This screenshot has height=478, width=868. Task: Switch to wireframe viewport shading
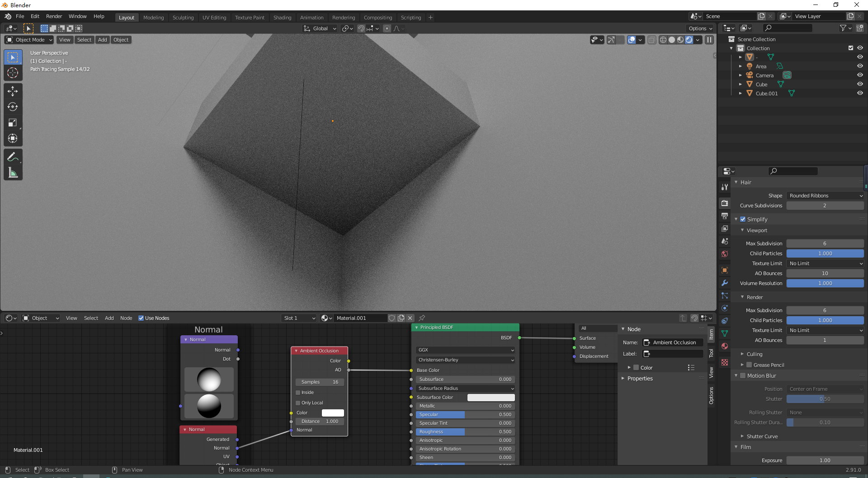[663, 40]
